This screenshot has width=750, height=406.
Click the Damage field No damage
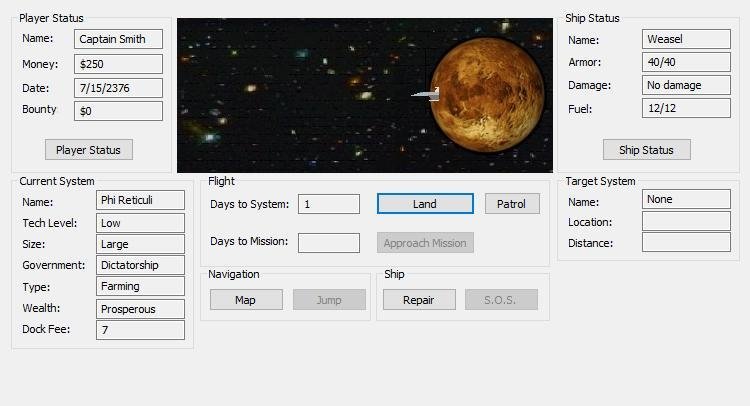(686, 85)
